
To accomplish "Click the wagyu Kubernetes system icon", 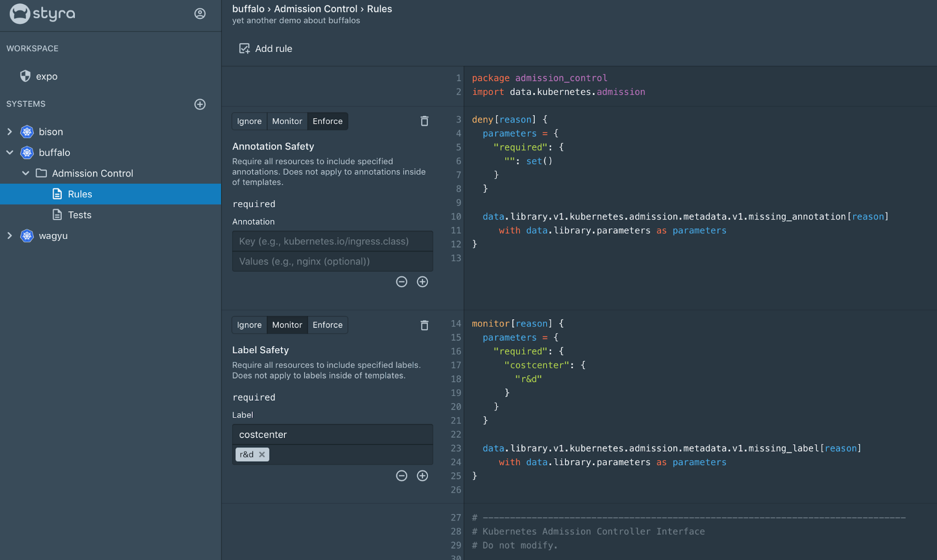I will pyautogui.click(x=27, y=236).
